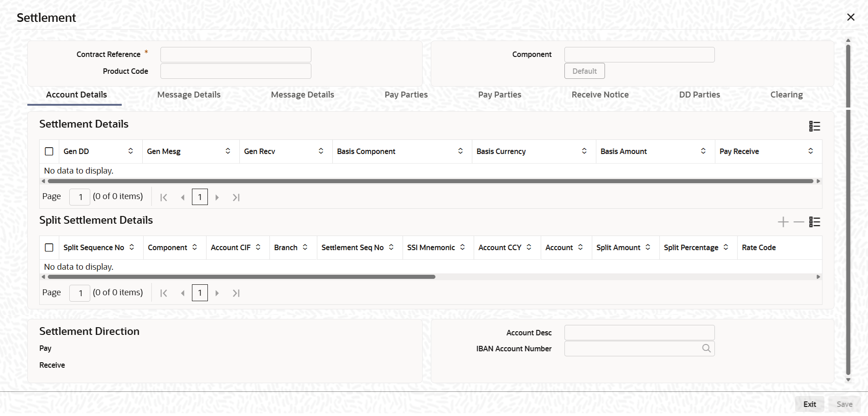Select all rows in Settlement Details table
868x416 pixels.
(x=49, y=151)
